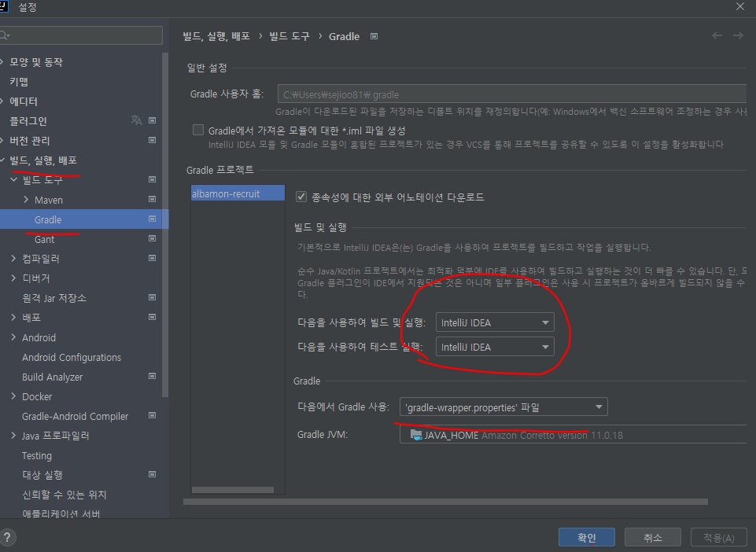Click the project-level icon beside Gant
Viewport: 756px width, 552px height.
pos(153,238)
